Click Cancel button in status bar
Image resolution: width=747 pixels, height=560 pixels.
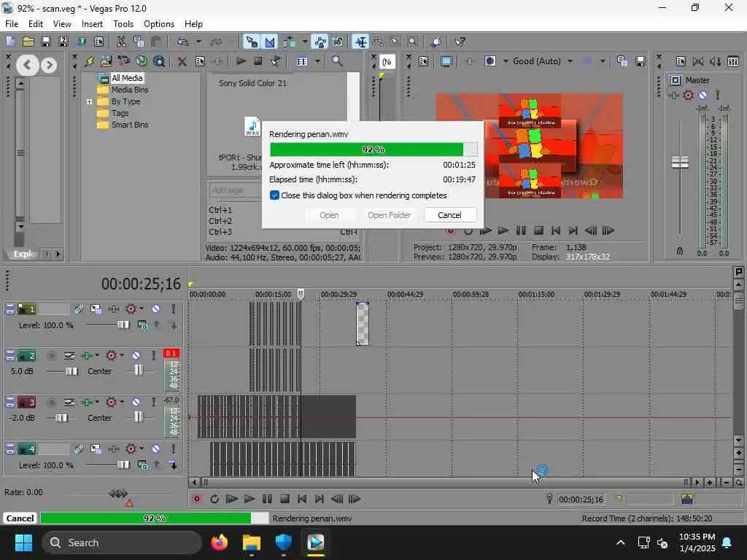coord(20,518)
